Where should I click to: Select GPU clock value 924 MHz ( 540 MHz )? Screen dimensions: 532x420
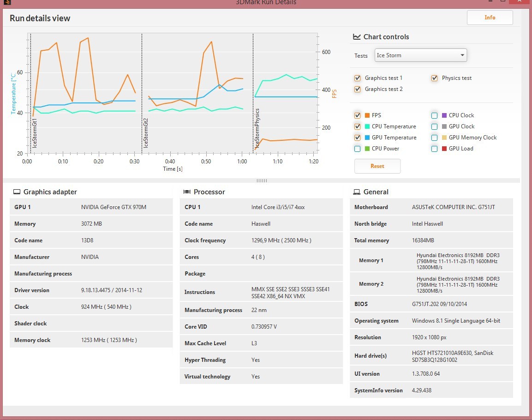coord(106,307)
